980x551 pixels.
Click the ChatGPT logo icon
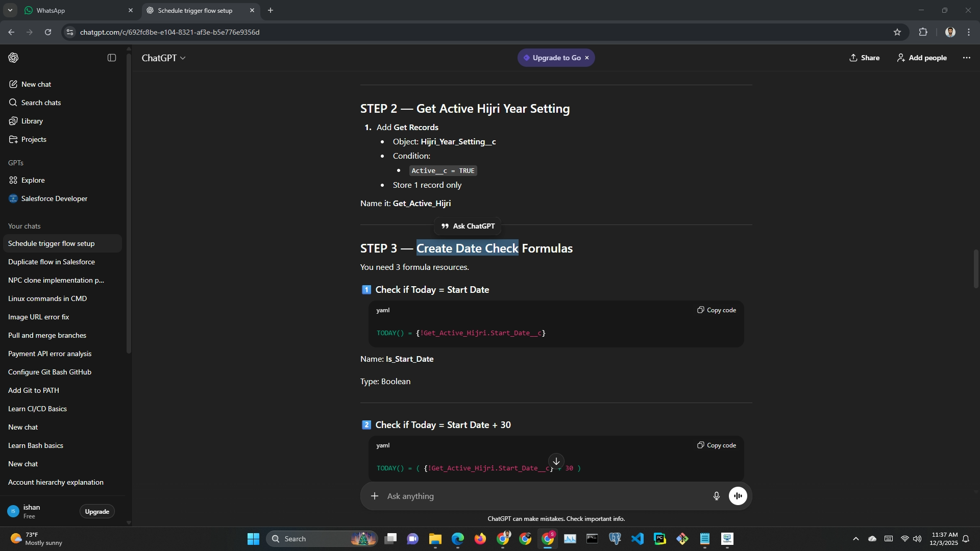pos(14,58)
